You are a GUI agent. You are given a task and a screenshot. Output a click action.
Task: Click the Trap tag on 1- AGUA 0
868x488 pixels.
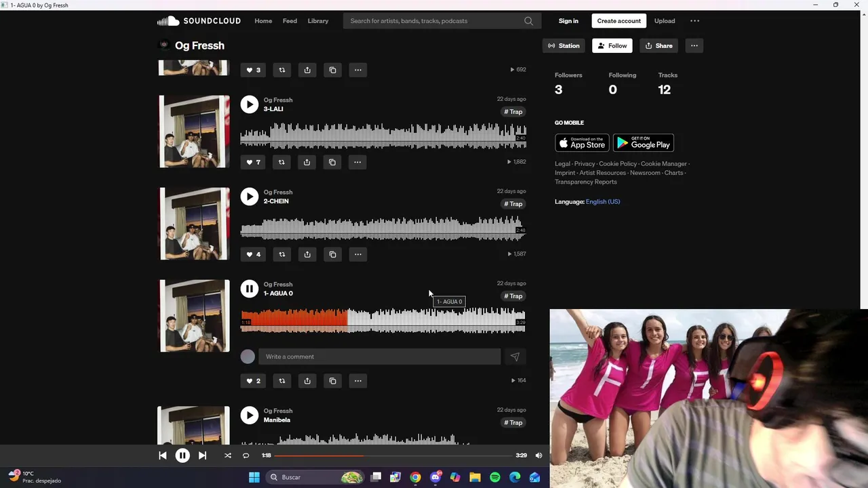513,296
